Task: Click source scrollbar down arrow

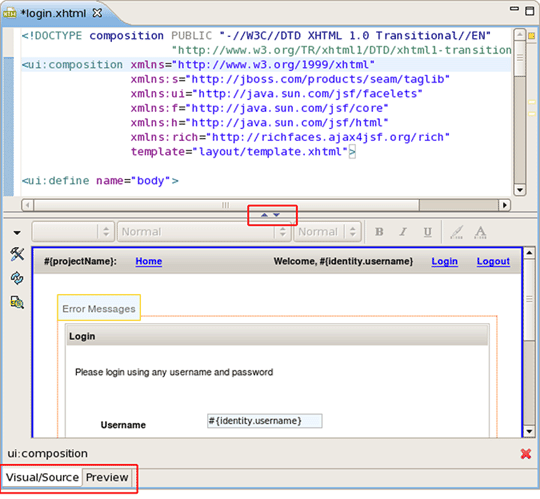Action: [519, 190]
